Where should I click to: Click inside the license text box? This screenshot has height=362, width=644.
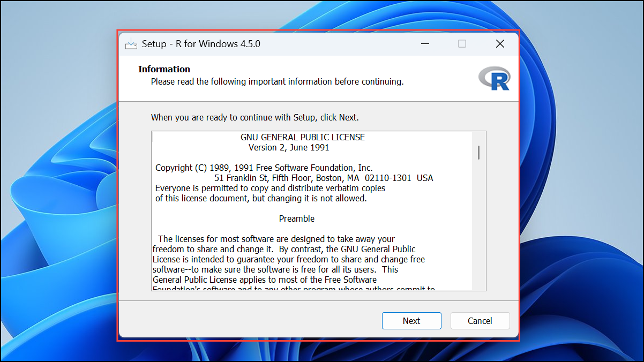(319, 211)
